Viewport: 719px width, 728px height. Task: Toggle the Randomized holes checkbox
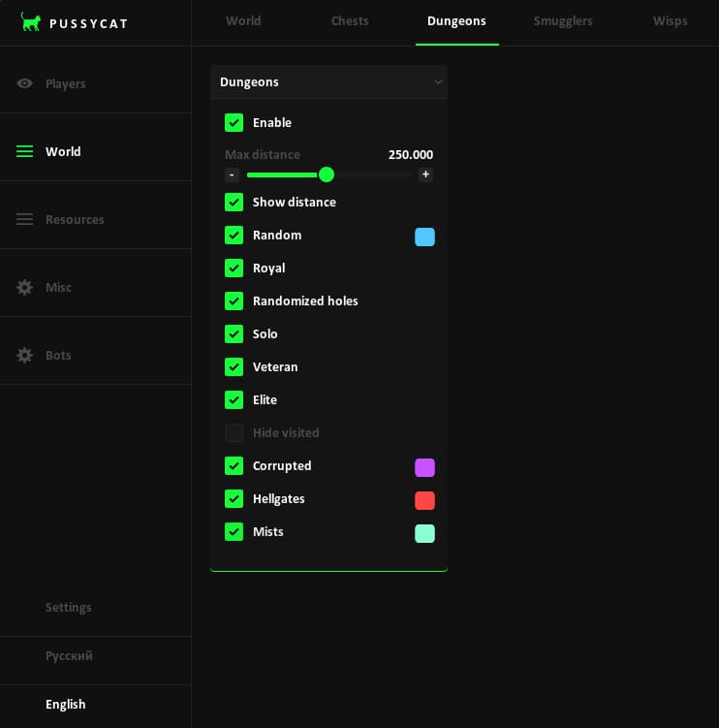click(234, 301)
